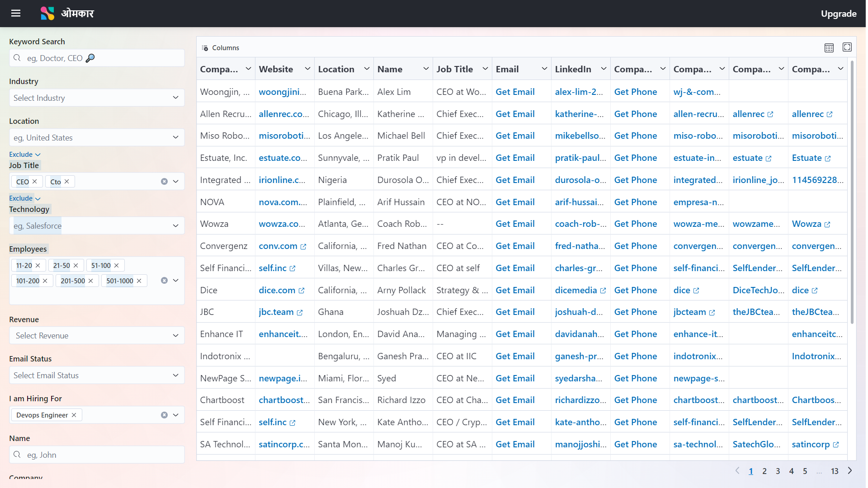Toggle fullscreen table icon
The height and width of the screenshot is (488, 868).
pyautogui.click(x=847, y=47)
